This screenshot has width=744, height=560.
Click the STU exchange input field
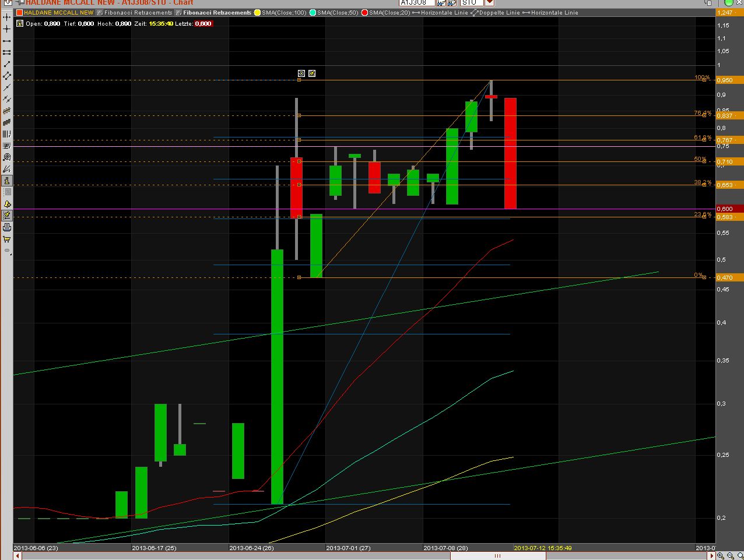click(472, 3)
